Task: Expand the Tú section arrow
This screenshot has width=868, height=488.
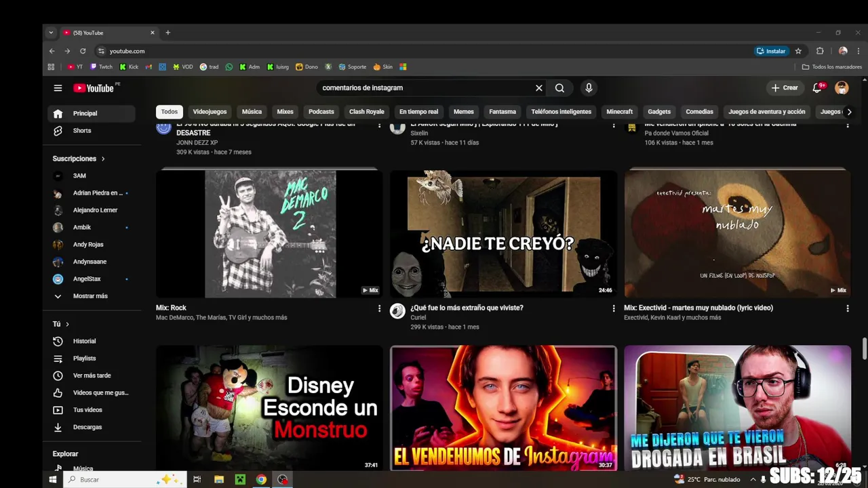Action: click(x=67, y=324)
